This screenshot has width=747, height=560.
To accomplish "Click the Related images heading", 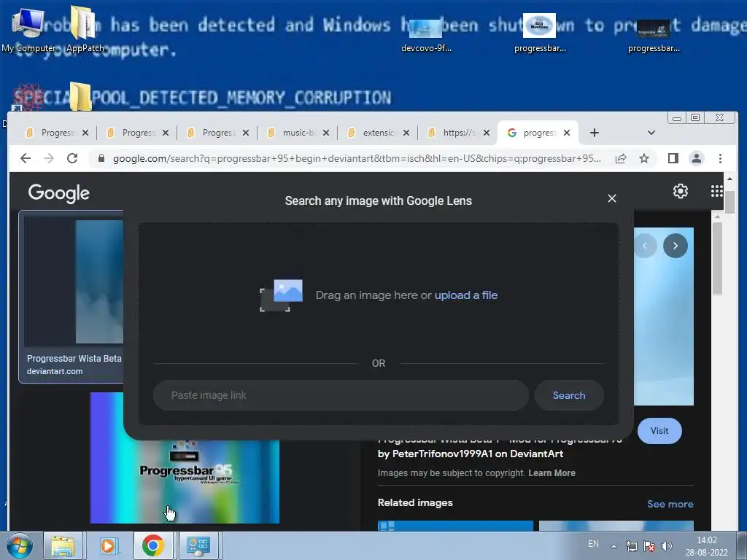I will (415, 503).
